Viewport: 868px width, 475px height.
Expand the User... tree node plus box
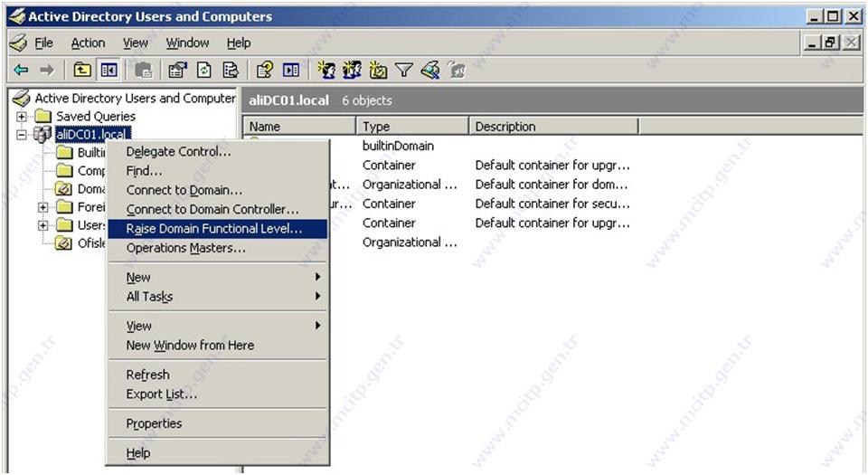tap(42, 225)
